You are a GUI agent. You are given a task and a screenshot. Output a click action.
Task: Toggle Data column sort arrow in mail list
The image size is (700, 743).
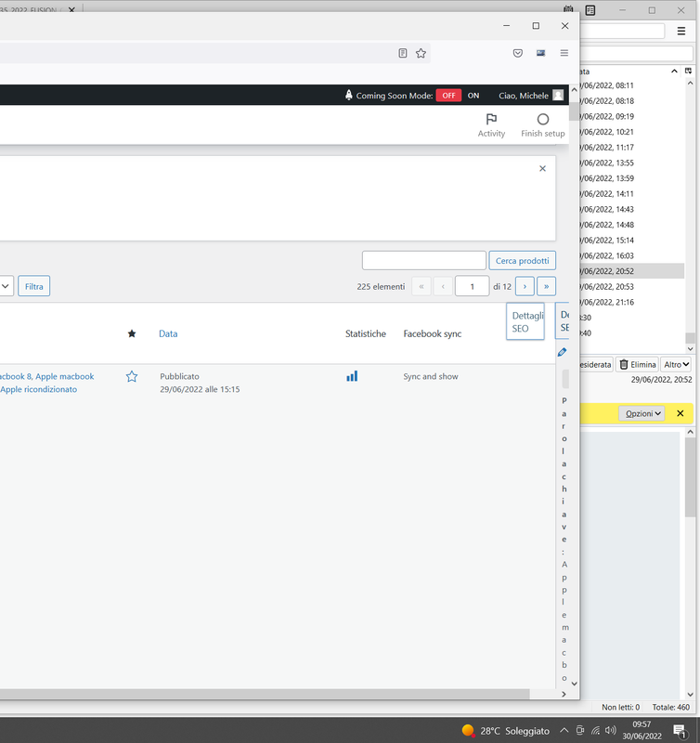pyautogui.click(x=674, y=72)
